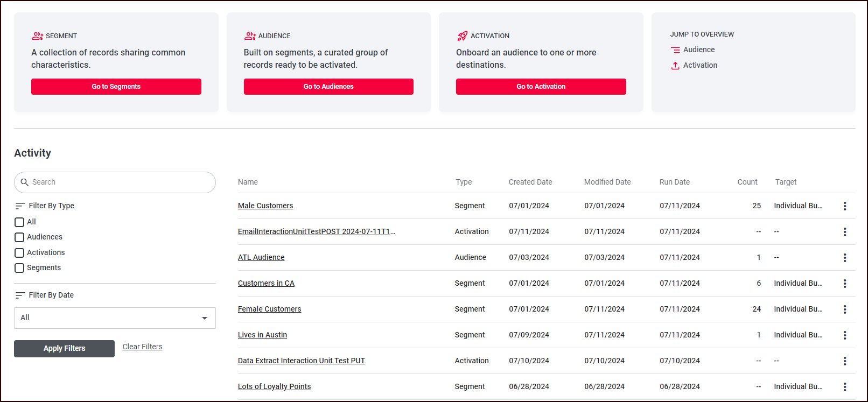
Task: Enable the Audiences filter checkbox
Action: (x=19, y=237)
